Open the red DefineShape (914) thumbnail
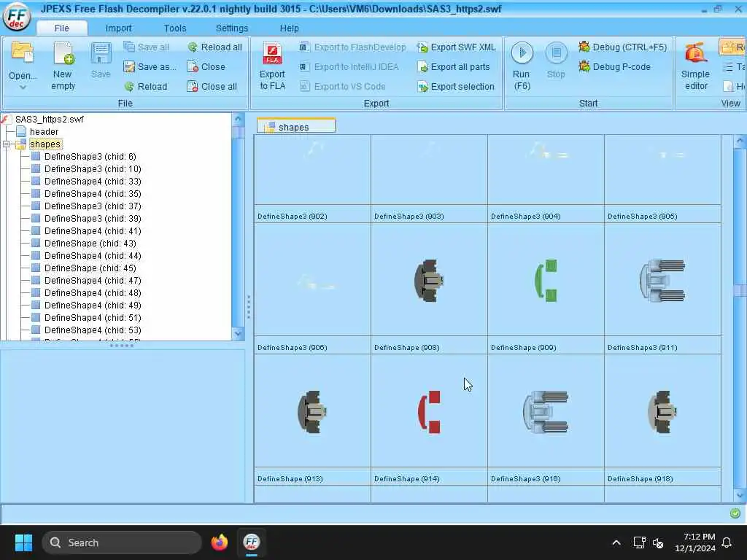 click(429, 411)
